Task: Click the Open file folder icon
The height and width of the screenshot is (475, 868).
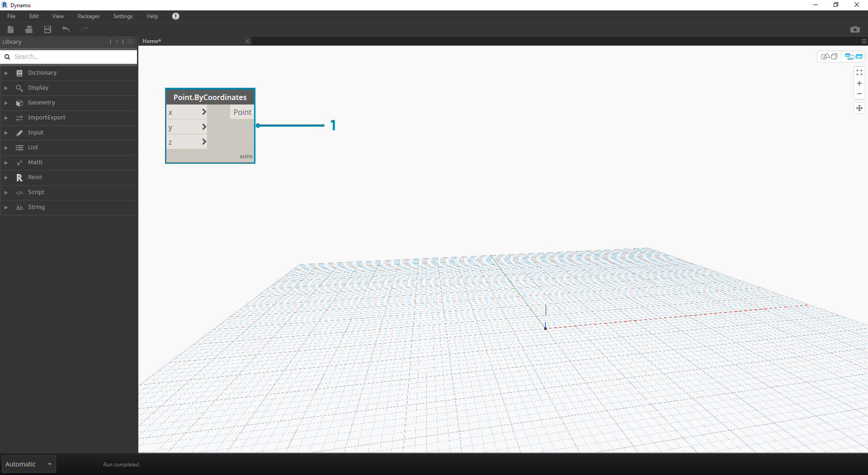Action: 29,29
